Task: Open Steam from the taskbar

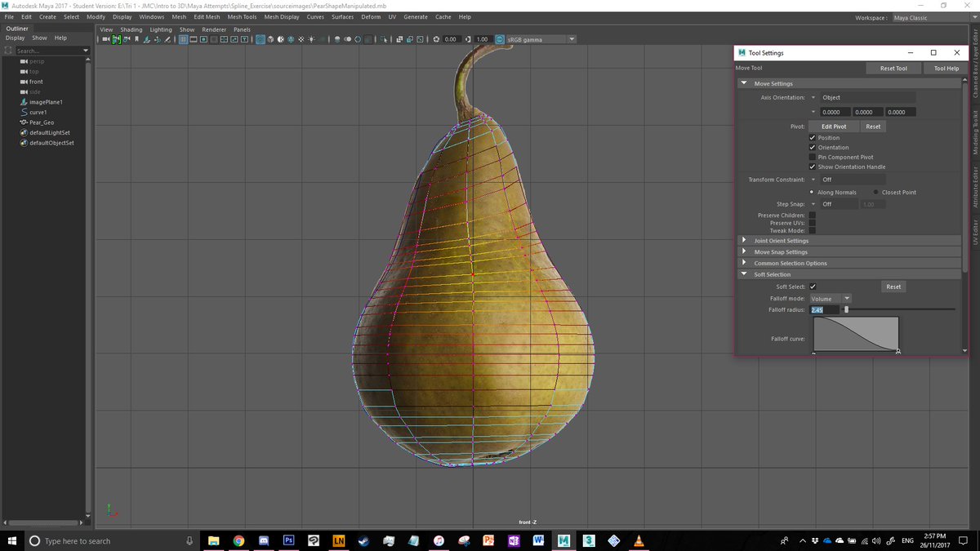Action: pyautogui.click(x=363, y=540)
